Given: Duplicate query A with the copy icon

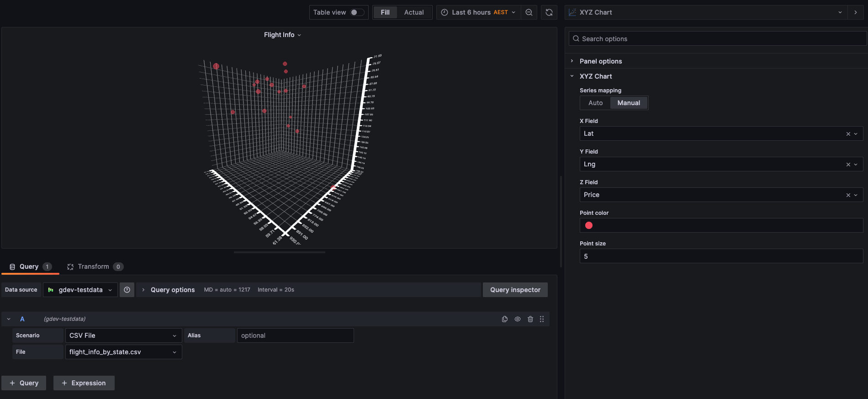Looking at the screenshot, I should pos(505,319).
